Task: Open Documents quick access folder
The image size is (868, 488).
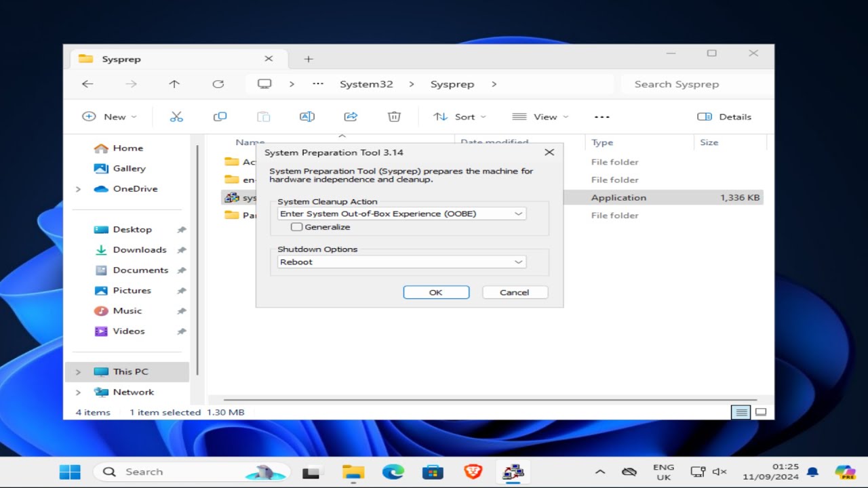Action: 140,270
